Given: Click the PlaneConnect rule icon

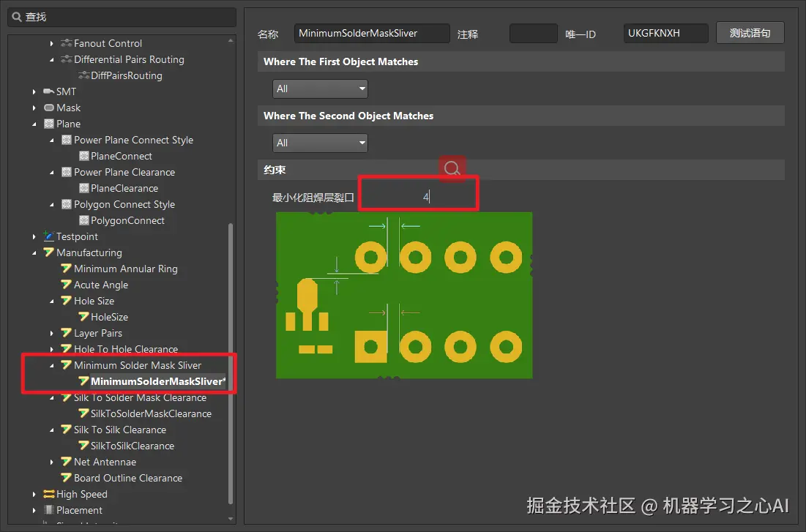Looking at the screenshot, I should (x=83, y=156).
